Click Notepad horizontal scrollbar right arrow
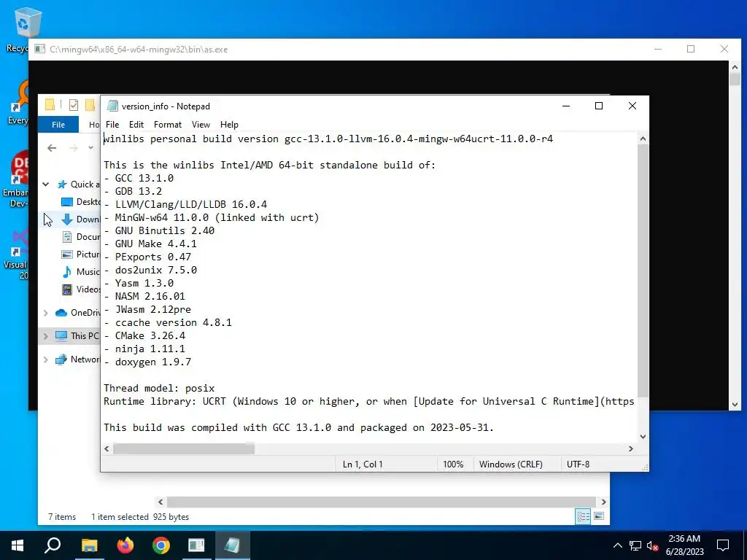 [631, 448]
